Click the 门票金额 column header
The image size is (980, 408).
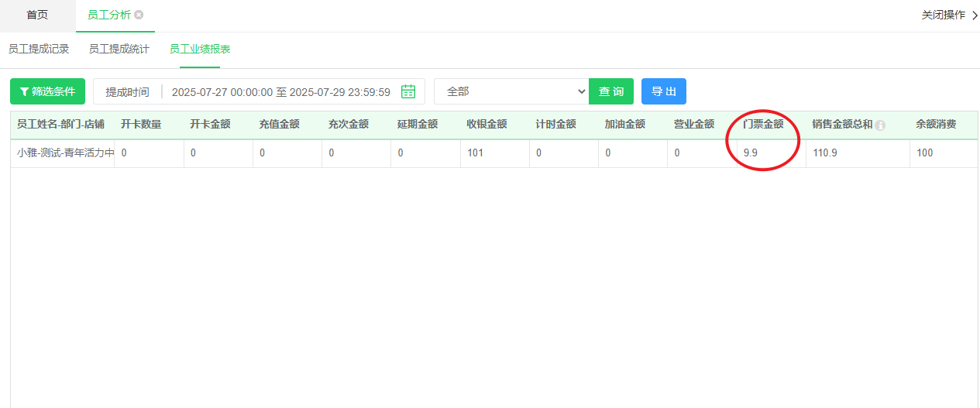click(x=763, y=124)
